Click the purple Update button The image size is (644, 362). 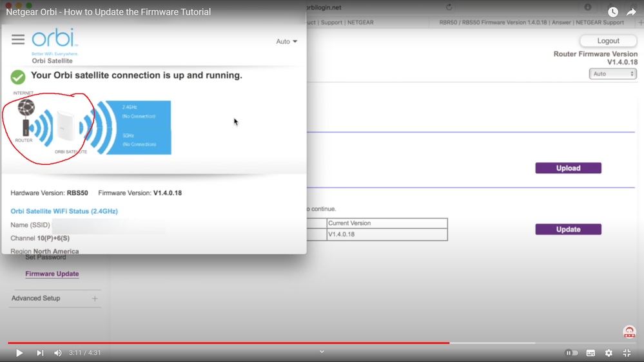568,229
